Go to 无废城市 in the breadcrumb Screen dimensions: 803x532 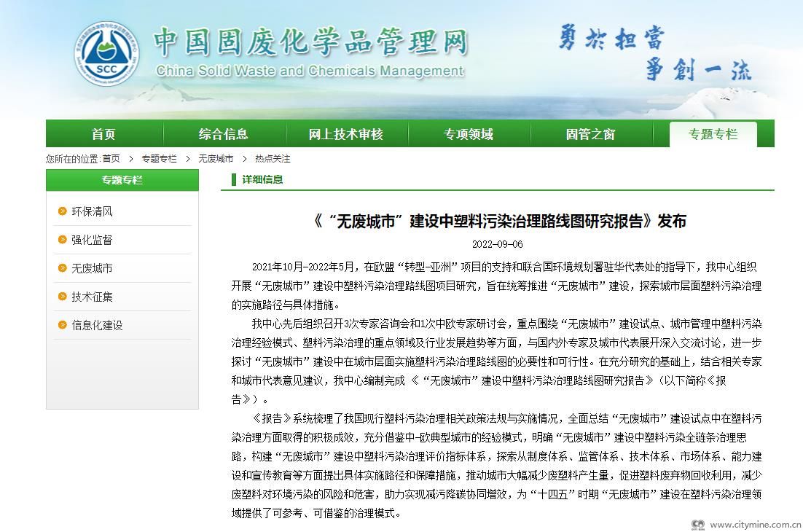216,159
